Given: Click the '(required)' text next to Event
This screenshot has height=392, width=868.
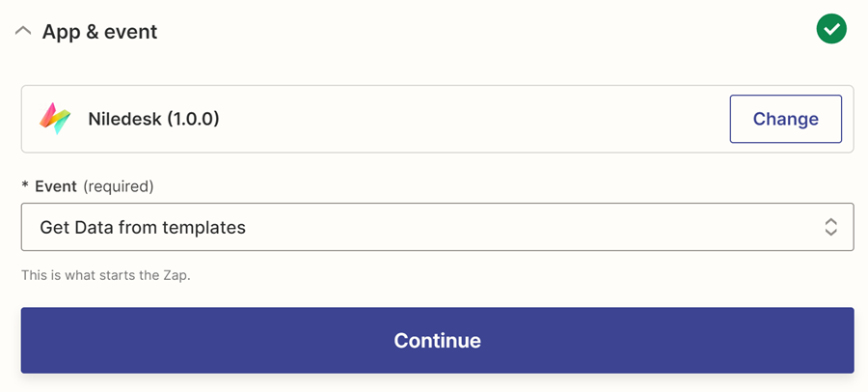Looking at the screenshot, I should click(118, 186).
